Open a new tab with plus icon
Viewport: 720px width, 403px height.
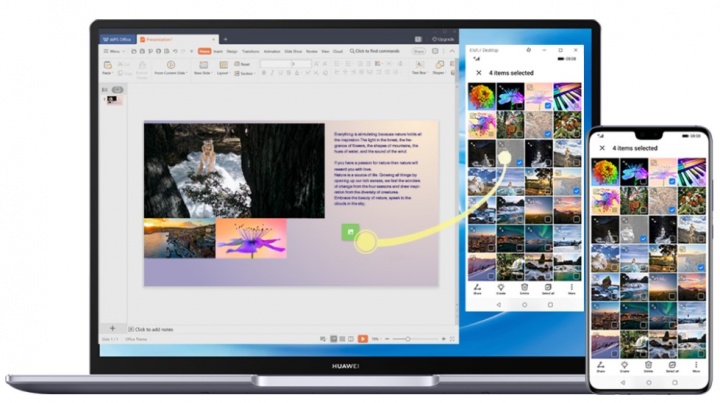coord(225,39)
